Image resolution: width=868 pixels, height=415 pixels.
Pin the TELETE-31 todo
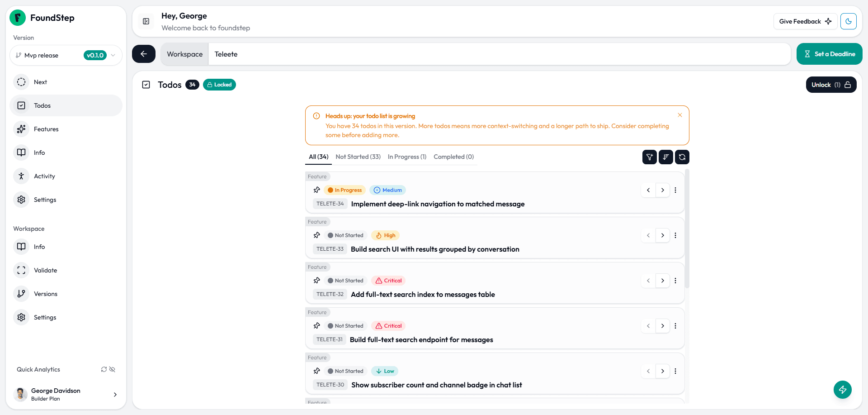[317, 326]
